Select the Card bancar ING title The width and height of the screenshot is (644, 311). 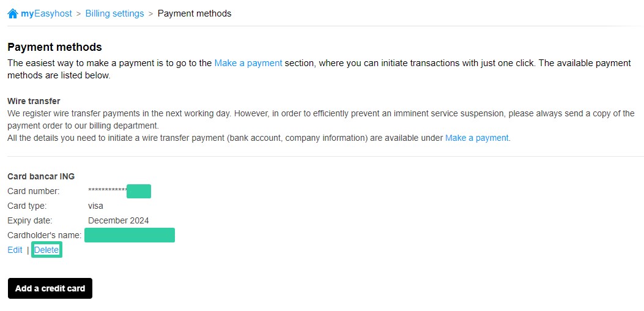click(x=41, y=177)
